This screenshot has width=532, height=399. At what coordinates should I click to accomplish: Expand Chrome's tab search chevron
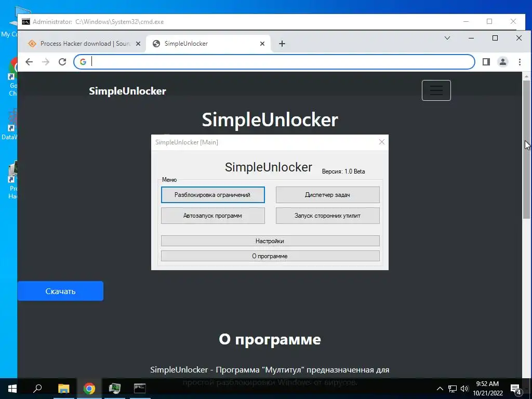447,38
